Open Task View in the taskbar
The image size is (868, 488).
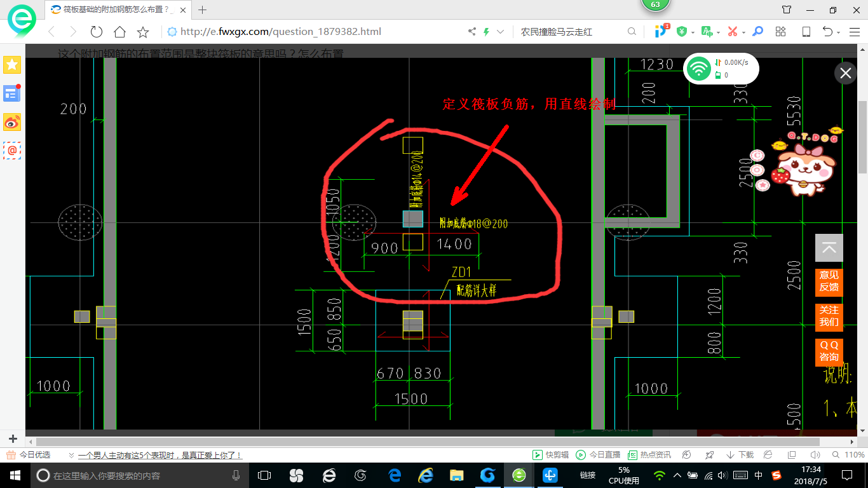point(264,475)
